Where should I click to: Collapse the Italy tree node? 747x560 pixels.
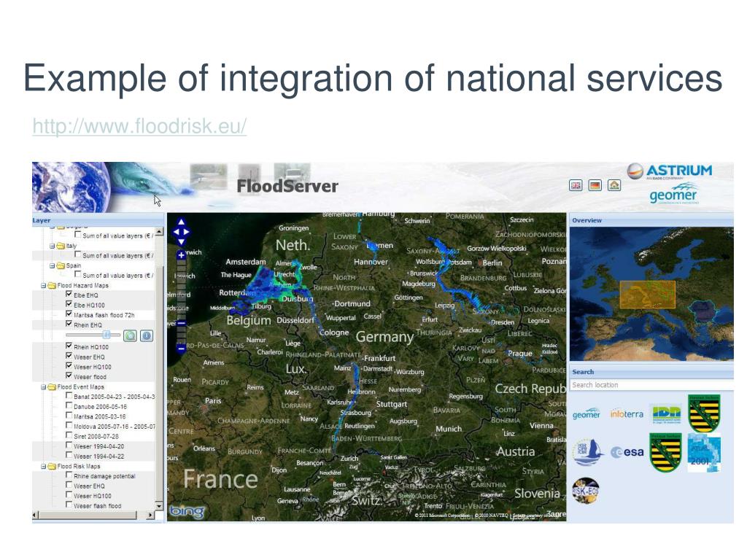[52, 246]
